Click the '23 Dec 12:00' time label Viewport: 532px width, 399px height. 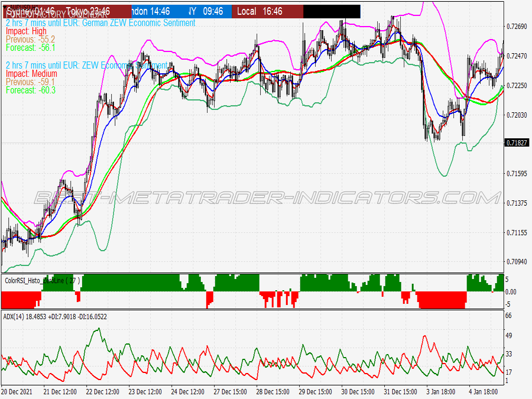pyautogui.click(x=145, y=392)
